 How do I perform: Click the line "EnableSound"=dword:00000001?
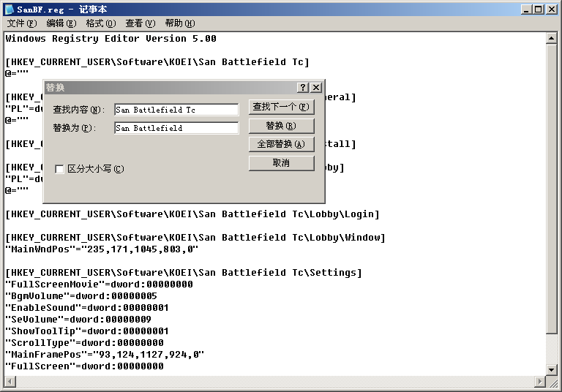pyautogui.click(x=87, y=308)
